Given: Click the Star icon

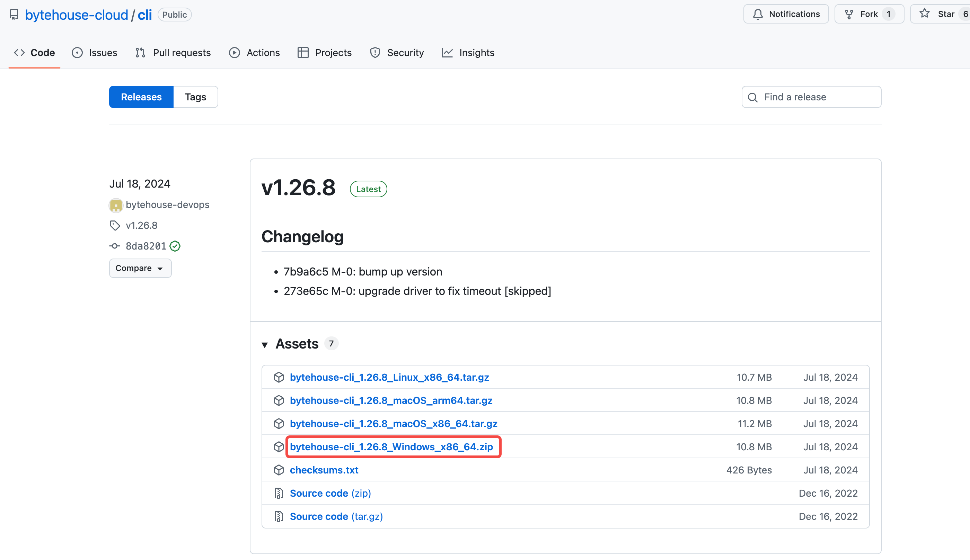Looking at the screenshot, I should point(925,14).
